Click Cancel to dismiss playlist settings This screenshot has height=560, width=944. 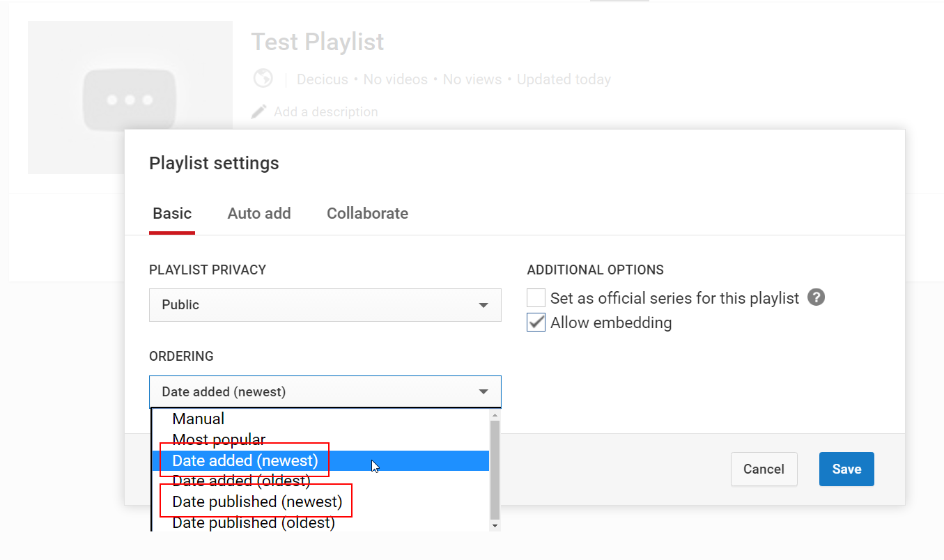click(764, 469)
